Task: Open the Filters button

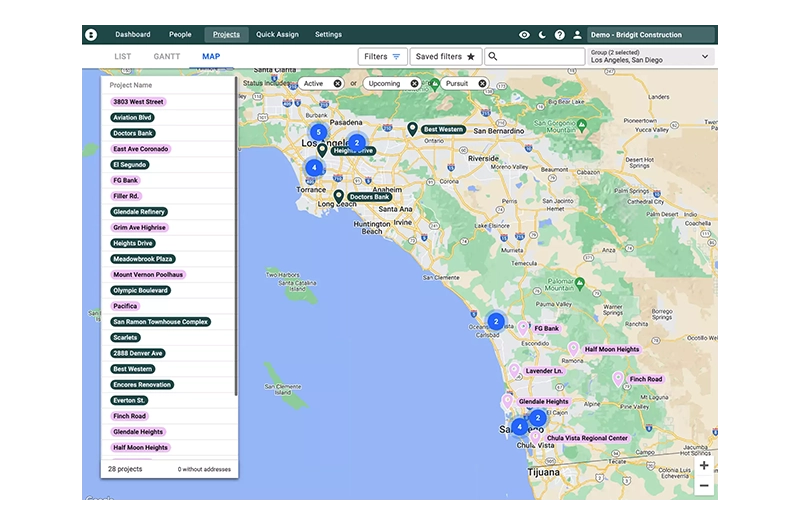Action: 382,57
